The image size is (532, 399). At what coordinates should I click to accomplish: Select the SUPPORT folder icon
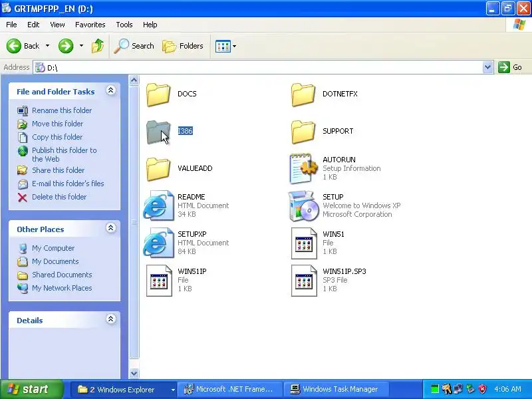[303, 132]
